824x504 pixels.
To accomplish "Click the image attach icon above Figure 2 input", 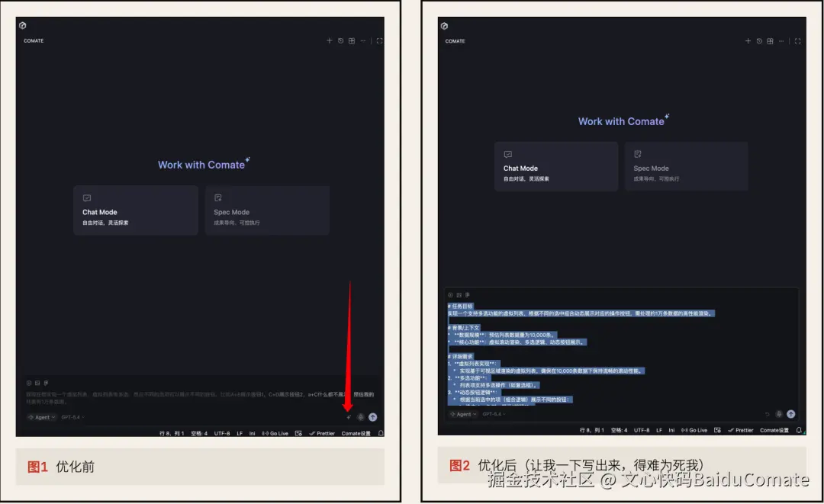I will tap(459, 295).
